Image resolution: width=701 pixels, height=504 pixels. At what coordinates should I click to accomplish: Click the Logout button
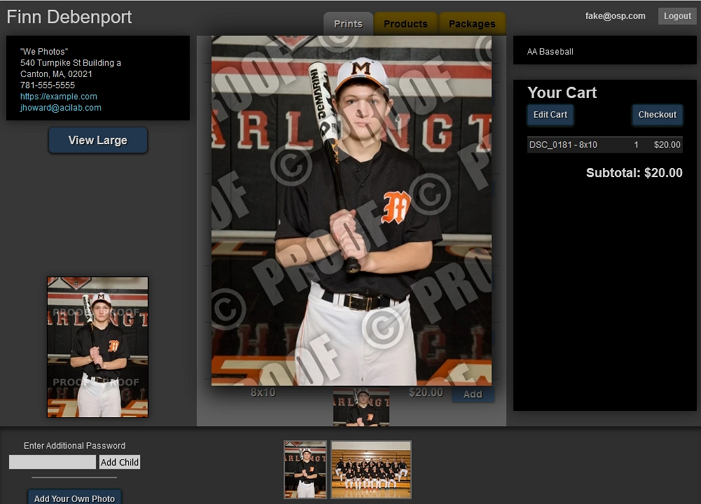677,16
